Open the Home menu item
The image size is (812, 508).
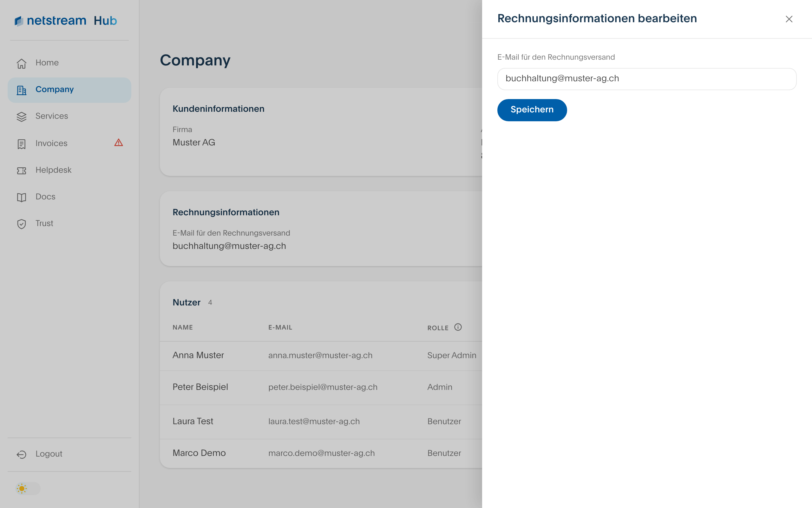point(69,63)
